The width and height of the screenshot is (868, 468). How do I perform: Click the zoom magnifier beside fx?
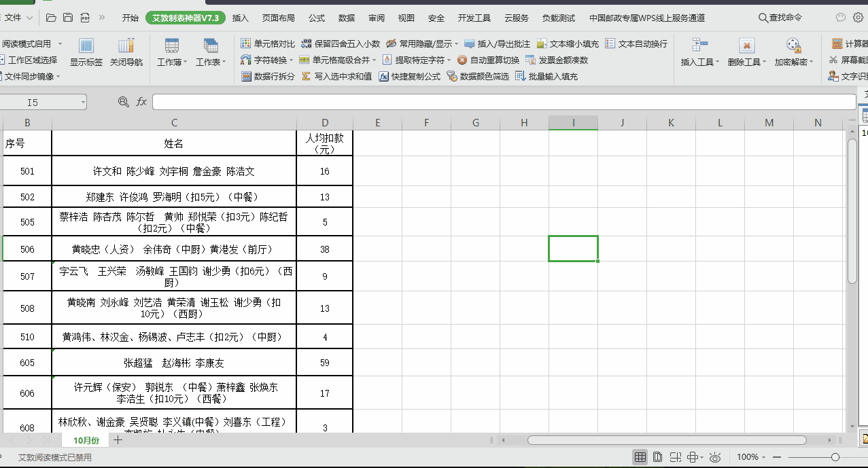pos(123,102)
